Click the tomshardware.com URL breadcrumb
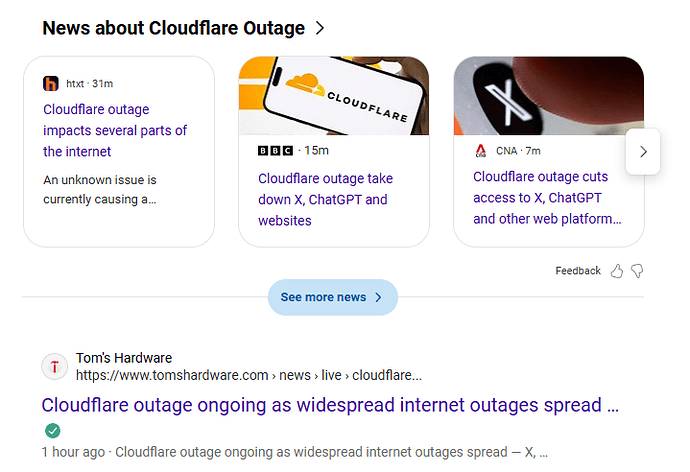Screen dimensions: 690x472 pyautogui.click(x=248, y=376)
